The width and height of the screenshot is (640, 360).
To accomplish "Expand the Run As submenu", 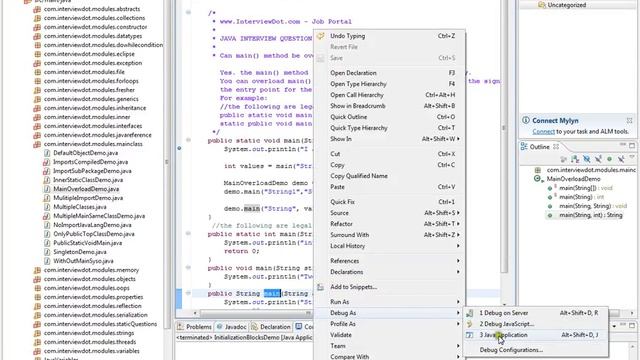I will (x=389, y=302).
